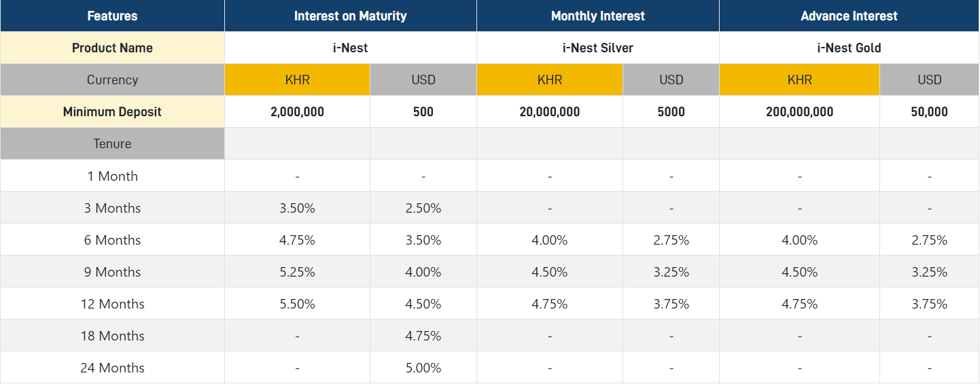Viewport: 980px width, 384px height.
Task: Click the 4.75% rate in 18 Months row
Action: tap(423, 336)
